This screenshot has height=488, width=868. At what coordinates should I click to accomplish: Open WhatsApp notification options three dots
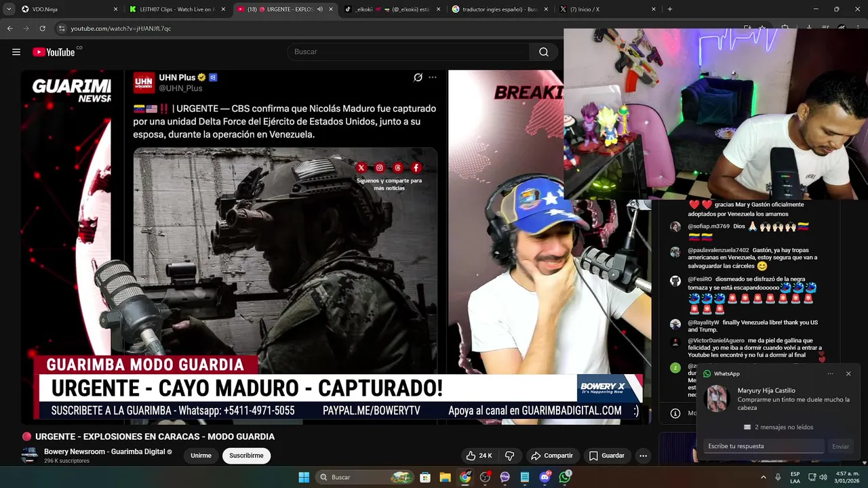(830, 373)
